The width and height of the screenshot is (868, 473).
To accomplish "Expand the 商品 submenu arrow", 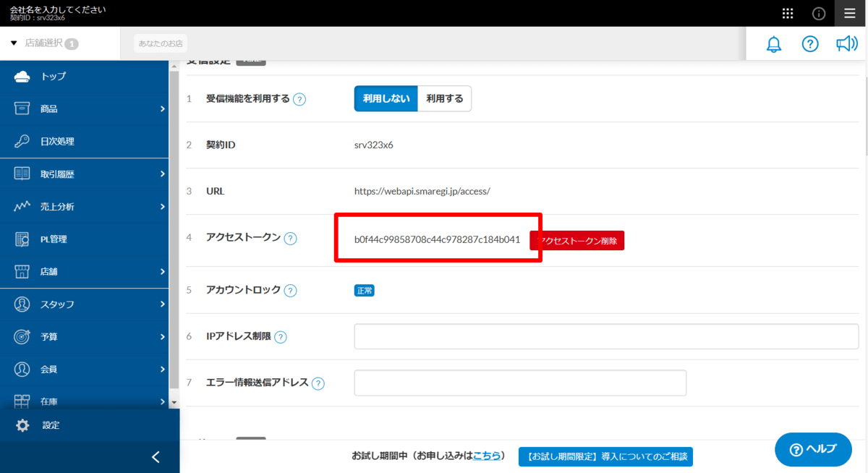I will [x=163, y=108].
